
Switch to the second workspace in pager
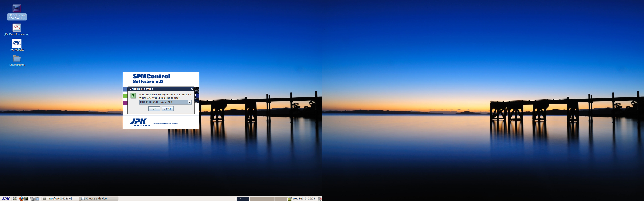[255, 199]
